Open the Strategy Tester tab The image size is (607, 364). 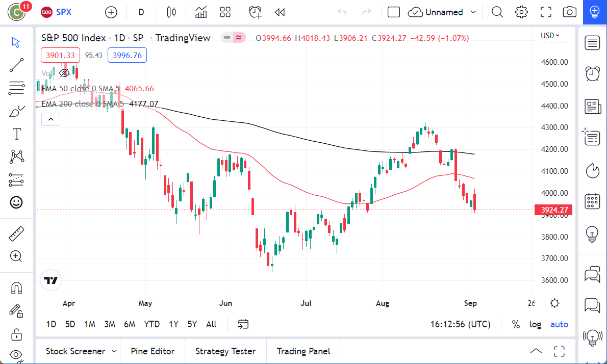pos(225,351)
